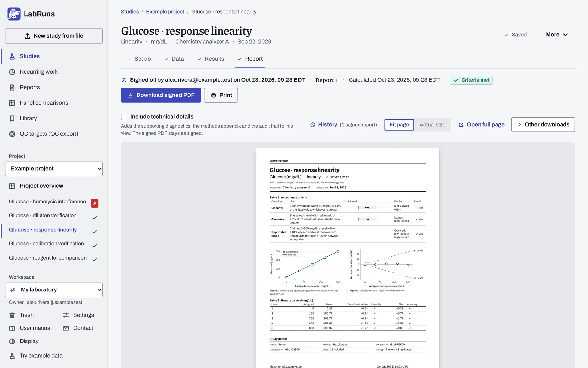Click the Library bookmark icon
This screenshot has width=588, height=368.
coord(12,118)
